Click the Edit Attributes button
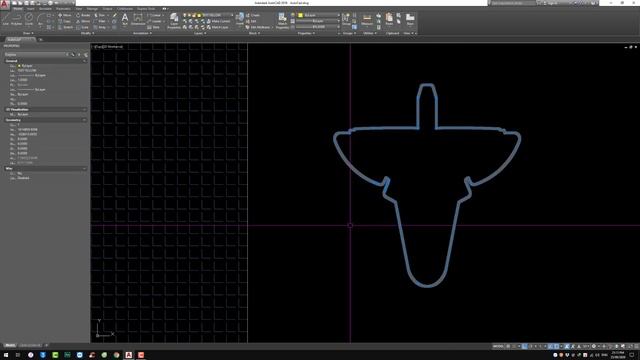The width and height of the screenshot is (640, 360). click(x=258, y=27)
